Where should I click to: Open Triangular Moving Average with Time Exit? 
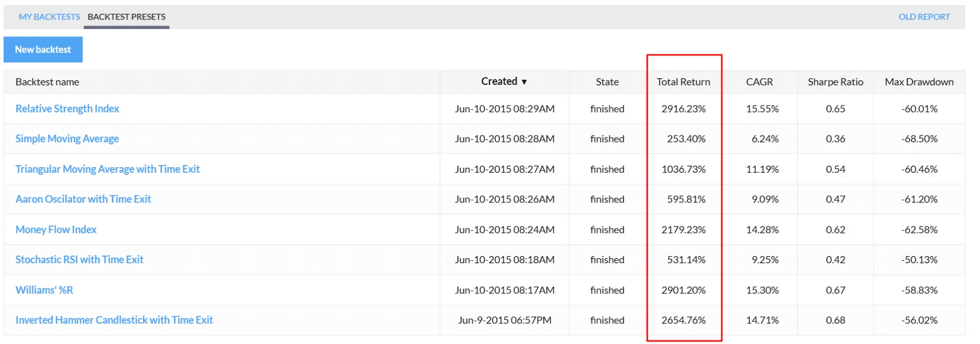tap(108, 169)
